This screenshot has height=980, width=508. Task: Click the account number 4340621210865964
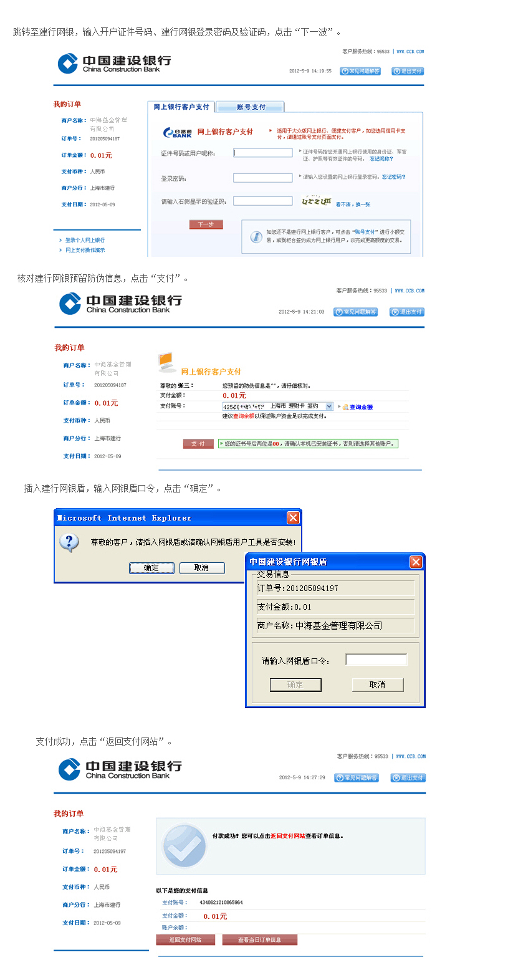(221, 902)
